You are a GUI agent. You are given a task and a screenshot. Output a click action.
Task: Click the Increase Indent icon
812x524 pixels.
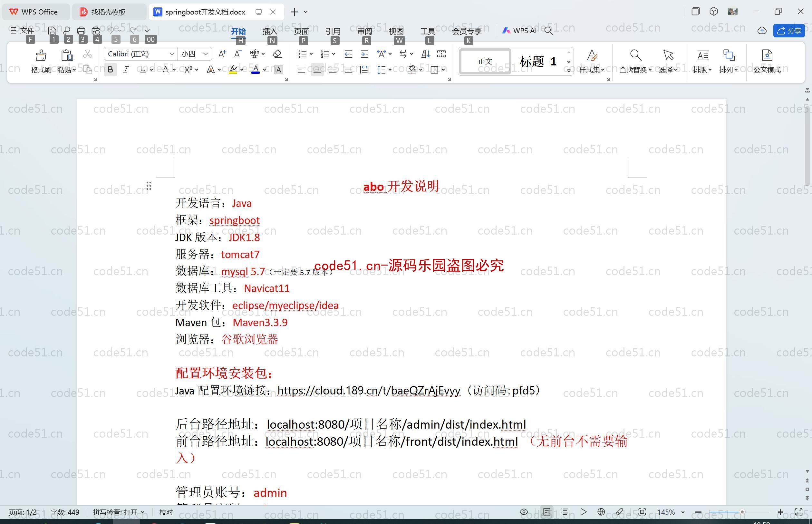pos(364,54)
